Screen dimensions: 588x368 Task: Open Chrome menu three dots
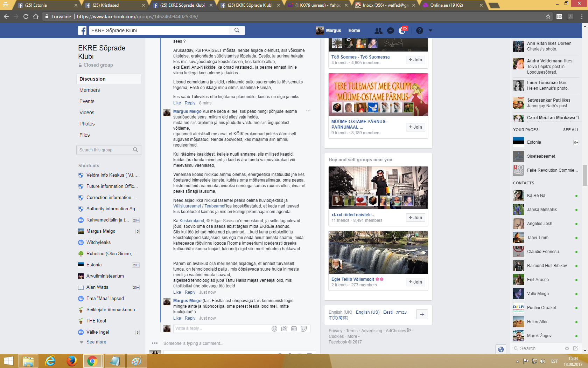582,16
